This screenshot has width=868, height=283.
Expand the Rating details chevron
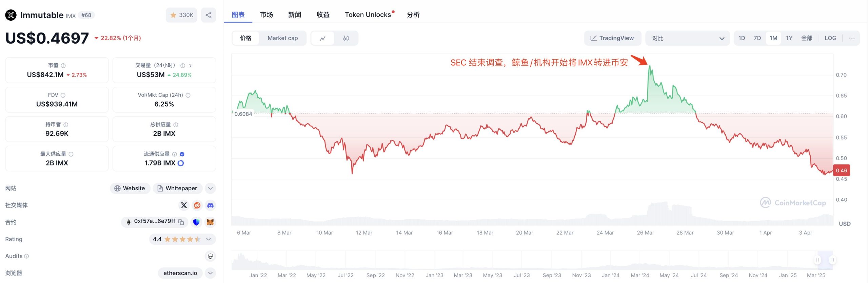[x=209, y=239]
